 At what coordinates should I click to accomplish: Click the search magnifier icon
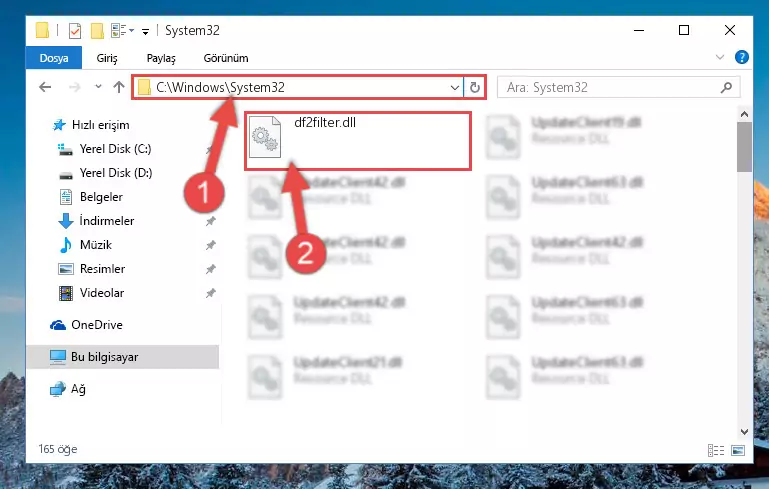(x=726, y=87)
